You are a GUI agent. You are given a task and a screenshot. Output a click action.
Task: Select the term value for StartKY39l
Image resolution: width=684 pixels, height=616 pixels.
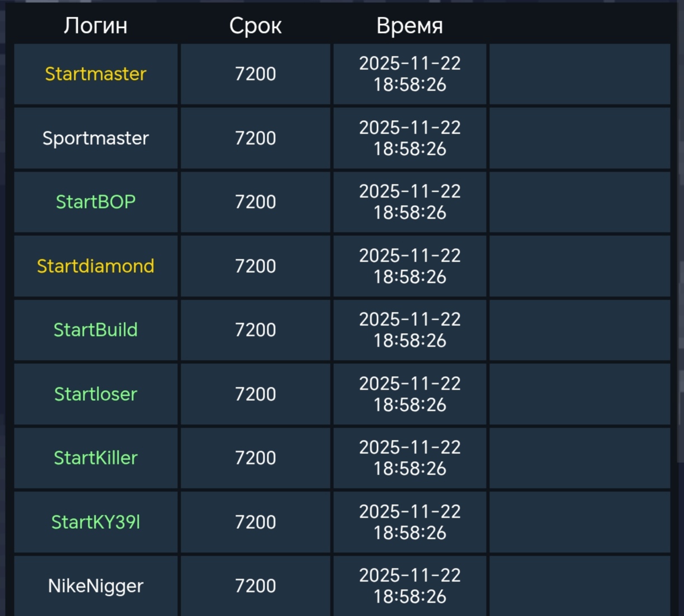click(255, 522)
